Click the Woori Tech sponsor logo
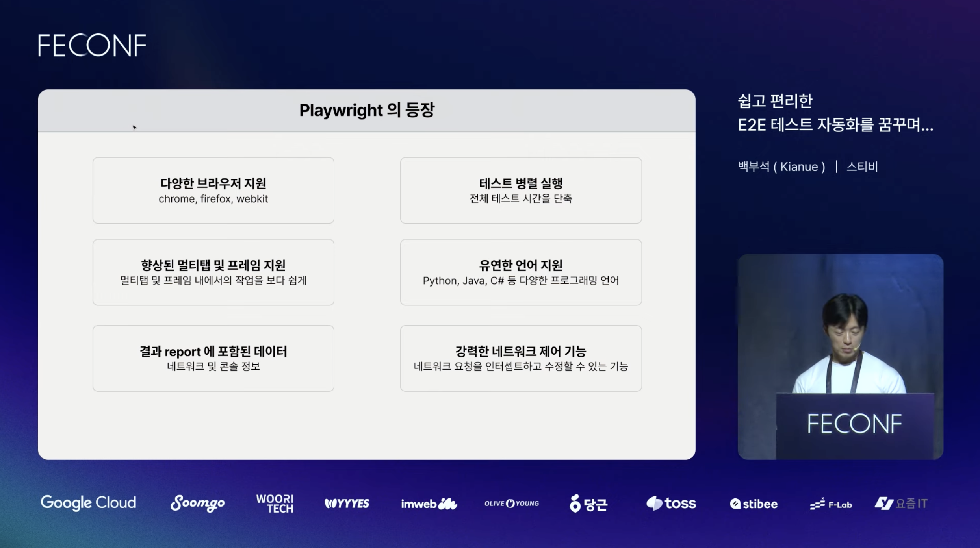 (275, 504)
